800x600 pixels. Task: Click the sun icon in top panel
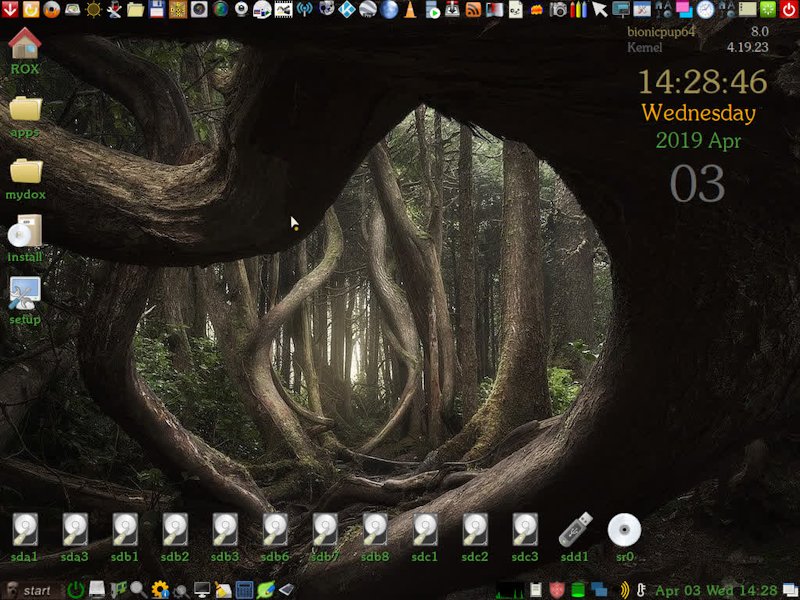tap(93, 9)
